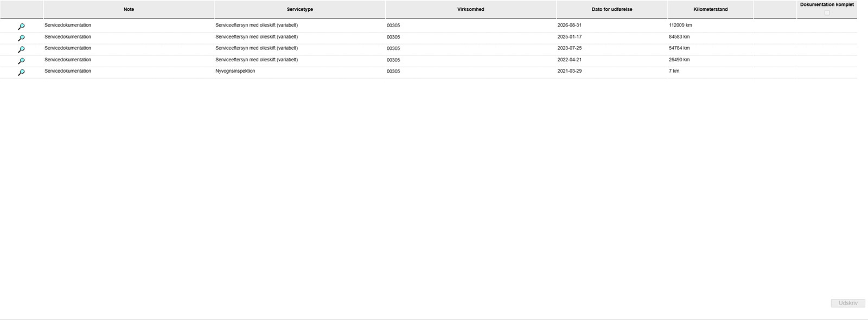Click the Dato for udførelse header
The width and height of the screenshot is (868, 320).
click(x=612, y=9)
